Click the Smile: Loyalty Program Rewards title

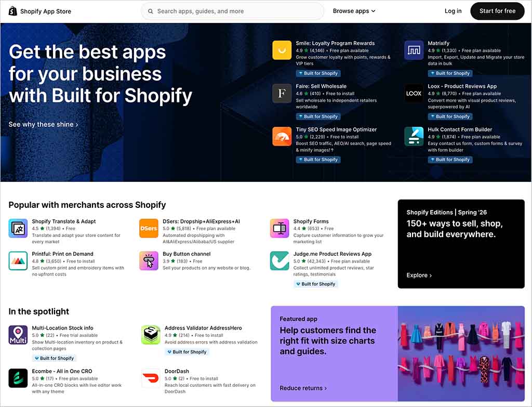335,43
